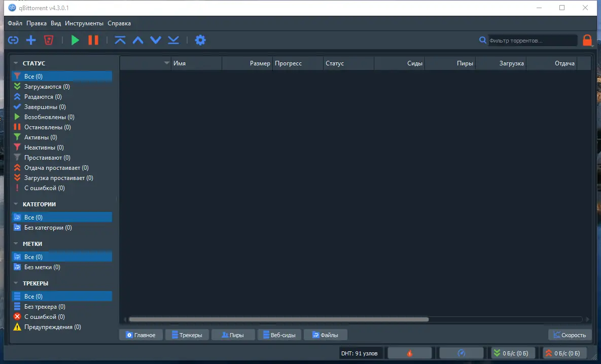The width and height of the screenshot is (601, 364).
Task: Click the blue plus add torrent file icon
Action: [30, 40]
